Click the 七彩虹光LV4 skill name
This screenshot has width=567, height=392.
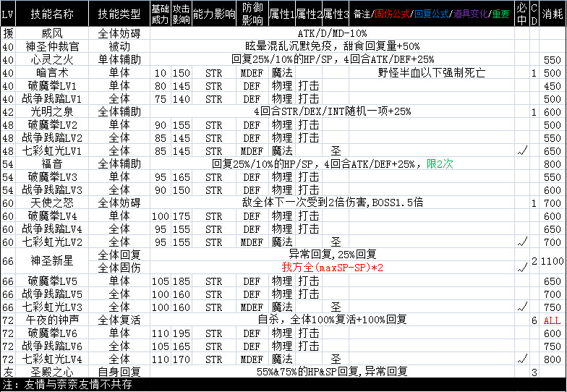(x=52, y=359)
